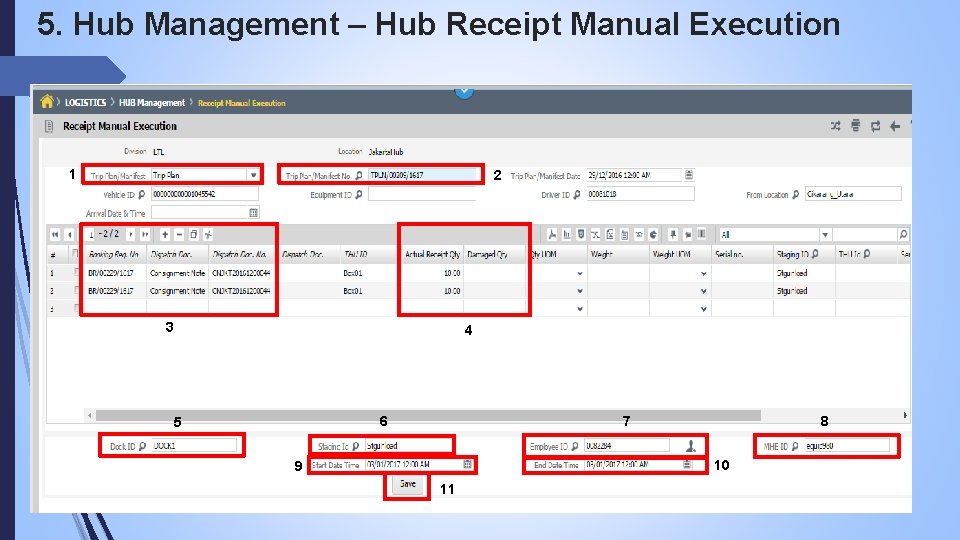This screenshot has width=960, height=540.
Task: Click the Trip Plan/Manifest No search icon
Action: coord(359,175)
